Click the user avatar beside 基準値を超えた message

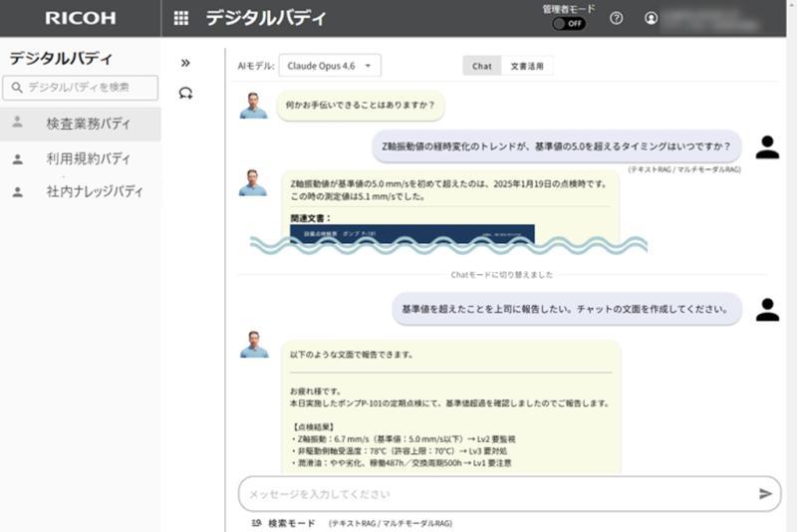click(767, 310)
